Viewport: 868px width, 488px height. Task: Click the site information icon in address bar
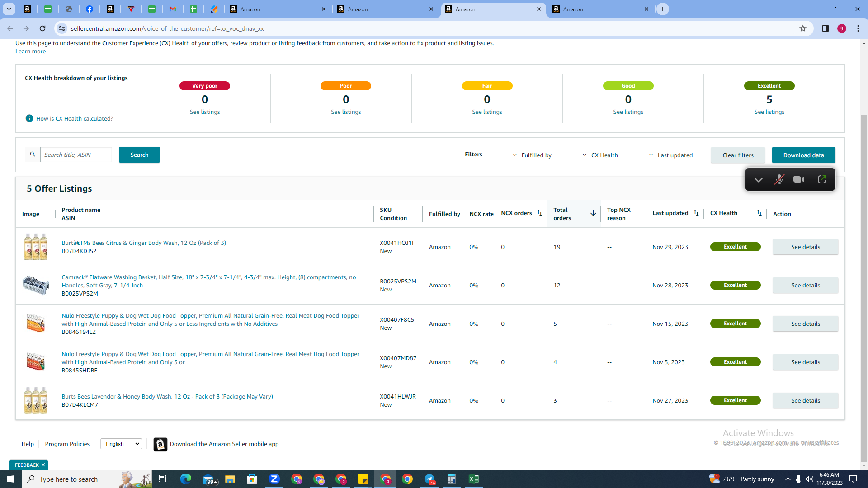pyautogui.click(x=62, y=28)
